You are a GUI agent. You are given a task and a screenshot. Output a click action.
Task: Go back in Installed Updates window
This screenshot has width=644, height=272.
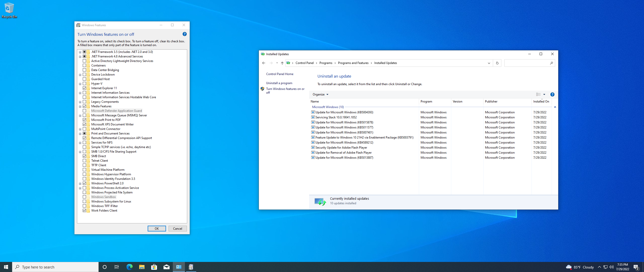coord(264,63)
